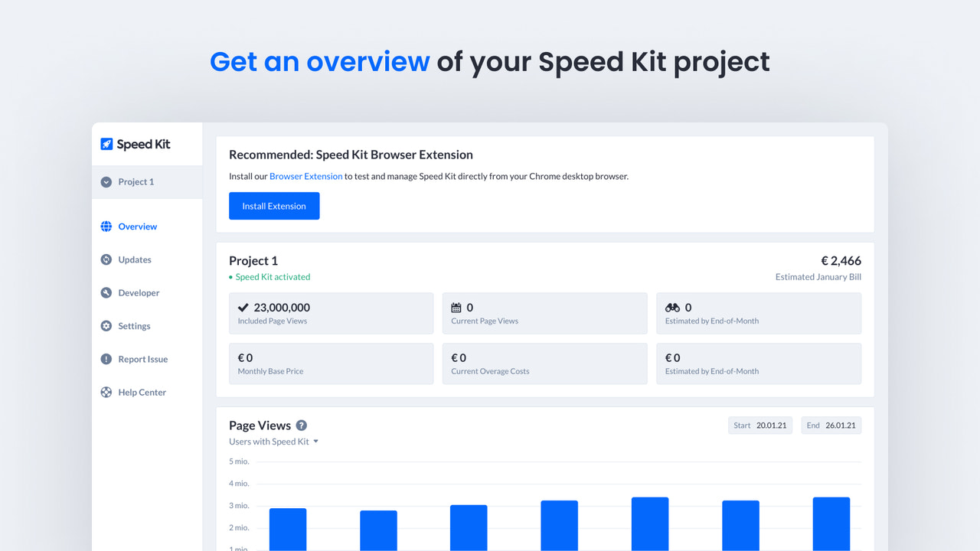Screen dimensions: 980x551
Task: Navigate to Overview in the sidebar
Action: [138, 226]
